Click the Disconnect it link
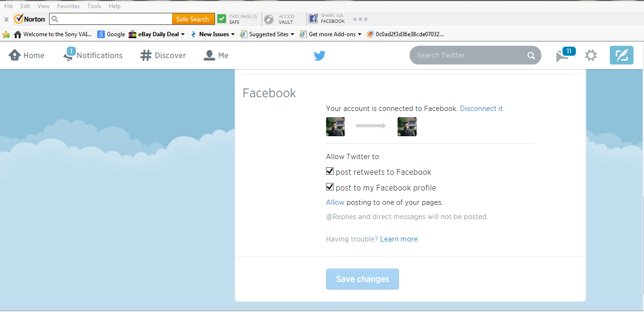This screenshot has width=644, height=312. (x=481, y=109)
